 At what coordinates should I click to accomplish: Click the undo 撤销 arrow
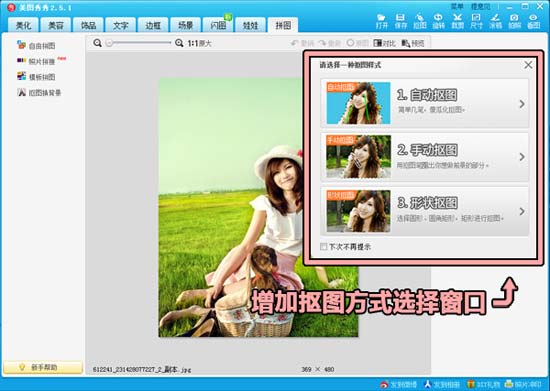pyautogui.click(x=302, y=43)
